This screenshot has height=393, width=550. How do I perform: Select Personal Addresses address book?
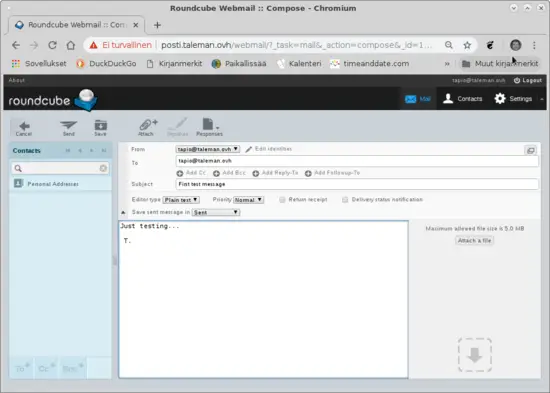(x=60, y=184)
